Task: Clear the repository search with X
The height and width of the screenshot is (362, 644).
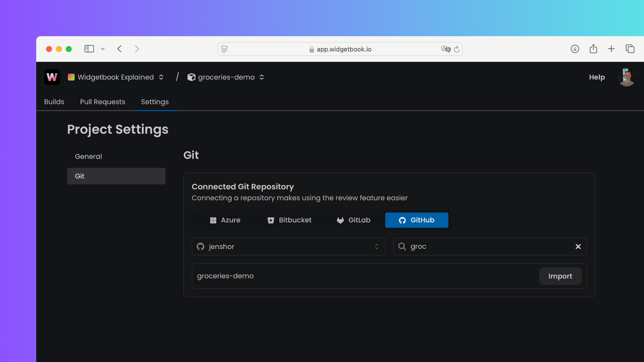Action: pos(578,247)
